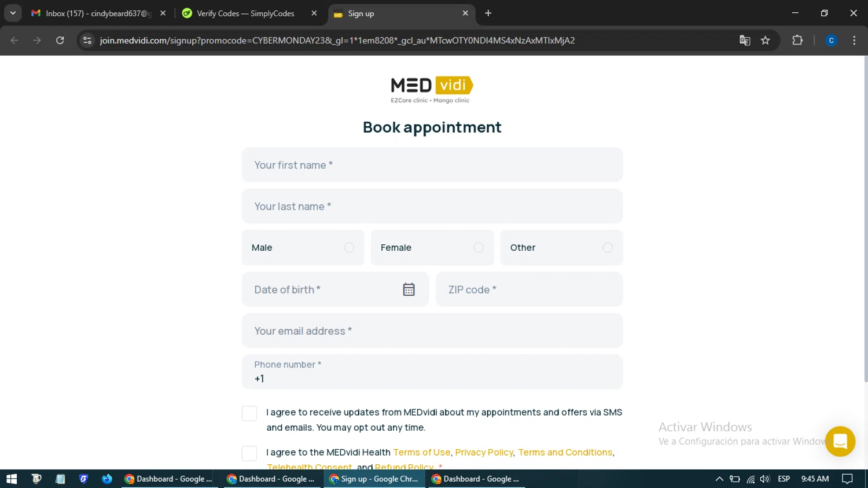Select the Other gender option

pos(561,248)
